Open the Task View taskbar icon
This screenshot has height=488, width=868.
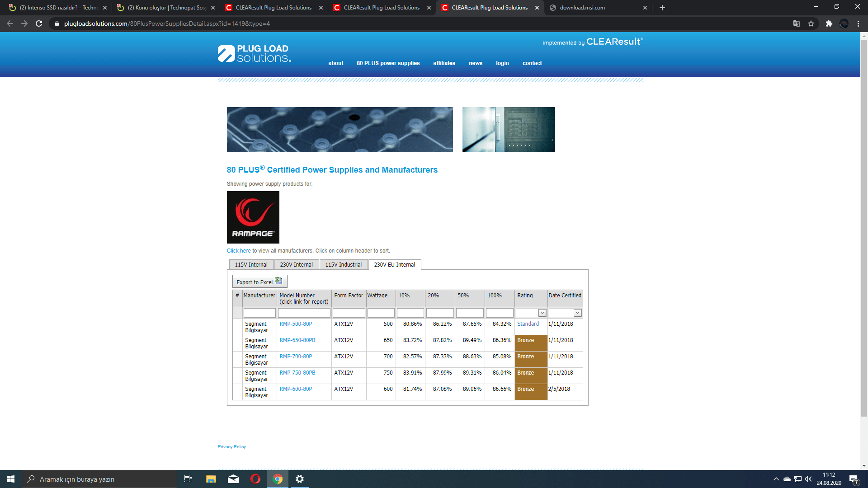pos(188,479)
